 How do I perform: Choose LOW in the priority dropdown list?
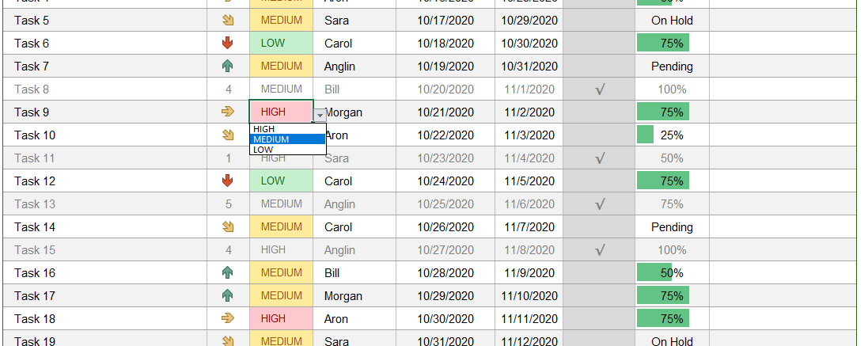(x=288, y=150)
